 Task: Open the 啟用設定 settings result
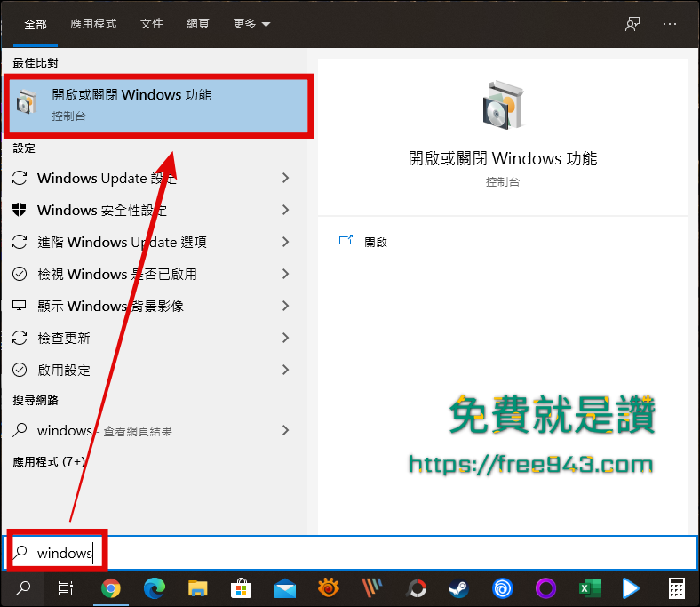point(154,370)
